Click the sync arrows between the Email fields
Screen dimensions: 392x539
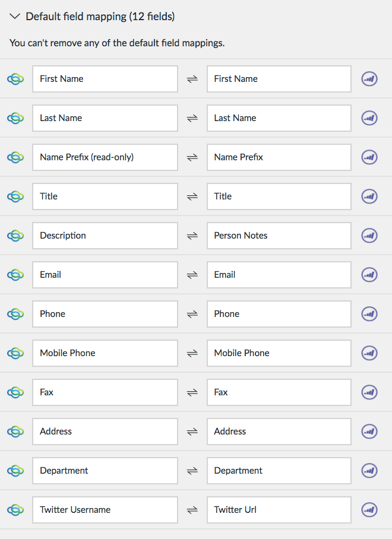(x=192, y=275)
